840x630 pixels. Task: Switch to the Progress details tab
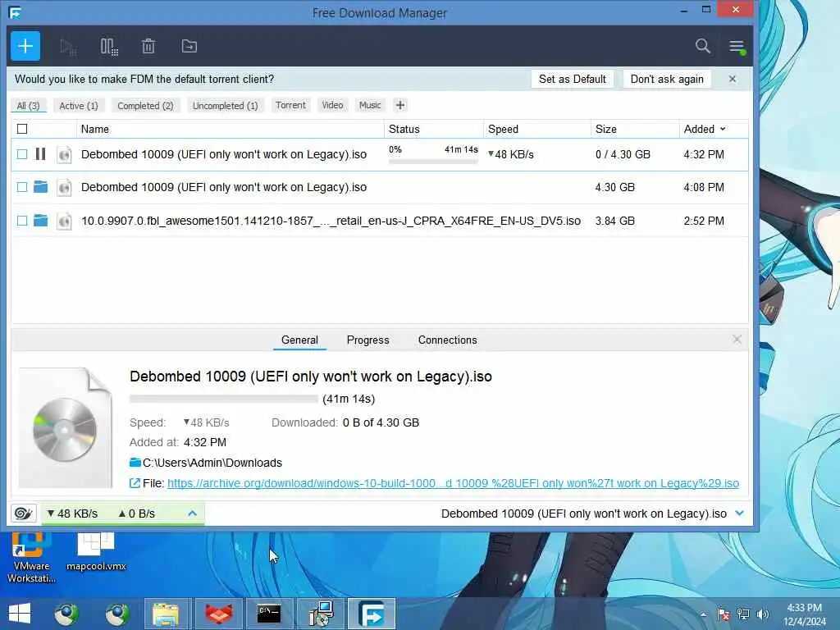click(368, 340)
